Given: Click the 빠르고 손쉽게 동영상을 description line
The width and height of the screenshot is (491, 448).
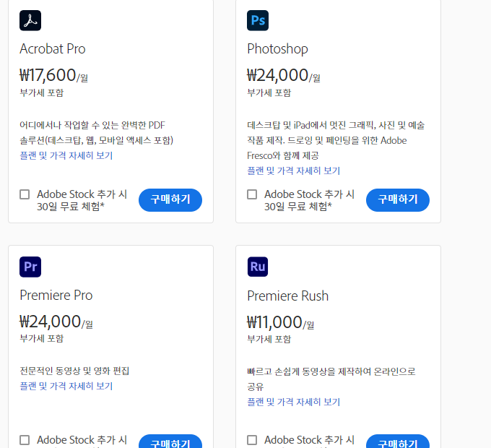Looking at the screenshot, I should [331, 371].
